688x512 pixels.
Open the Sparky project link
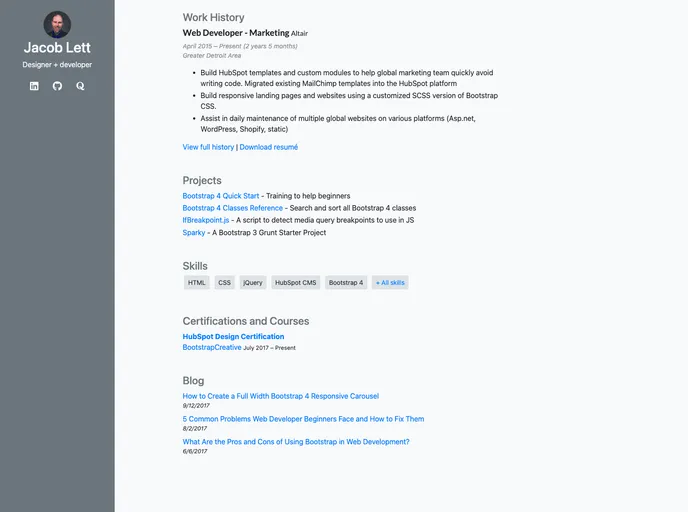coord(194,232)
